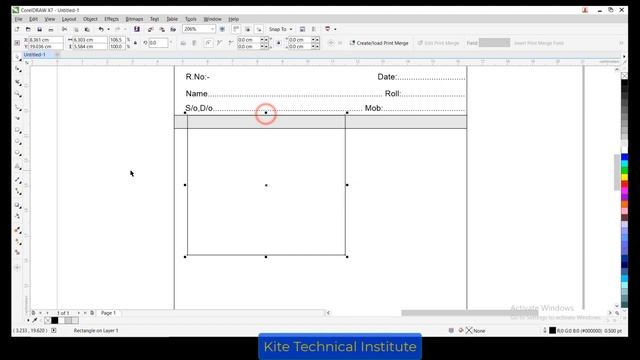Select the Drop Shadow tool
The image size is (640, 360).
coord(18,205)
